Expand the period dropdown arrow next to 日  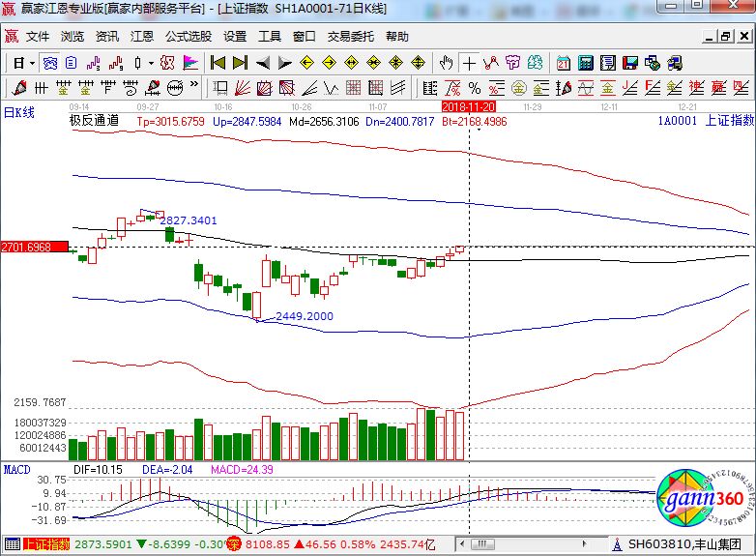32,63
